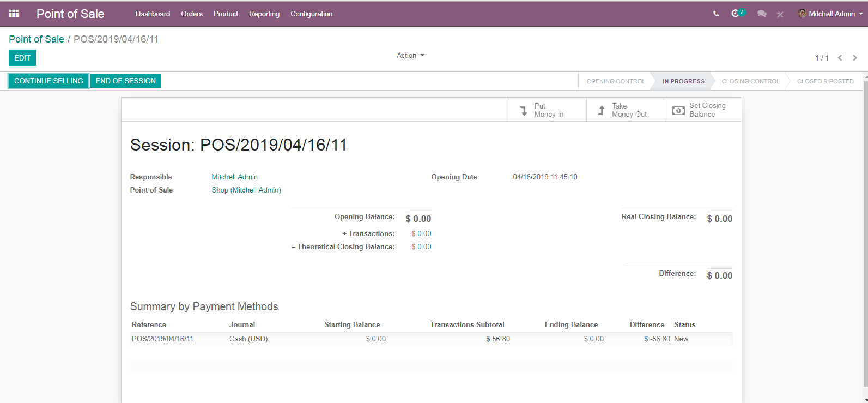
Task: Select the POS/2019/04/16/11 Cash (USD) row
Action: pos(431,339)
